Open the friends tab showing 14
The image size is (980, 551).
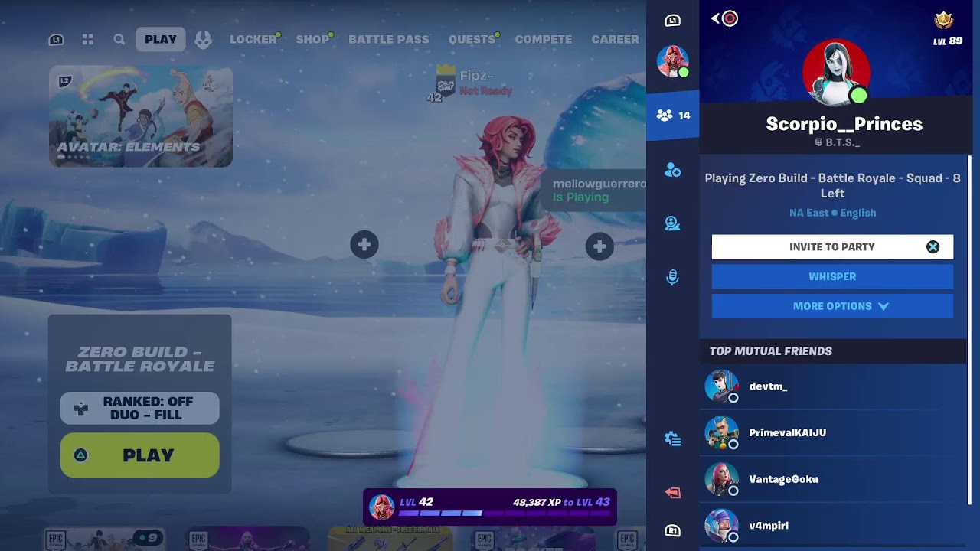coord(672,116)
